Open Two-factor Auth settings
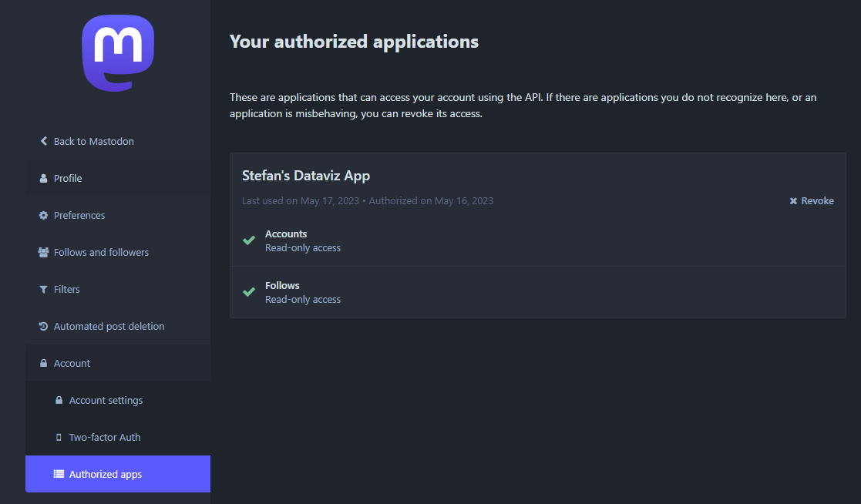 pos(118,437)
